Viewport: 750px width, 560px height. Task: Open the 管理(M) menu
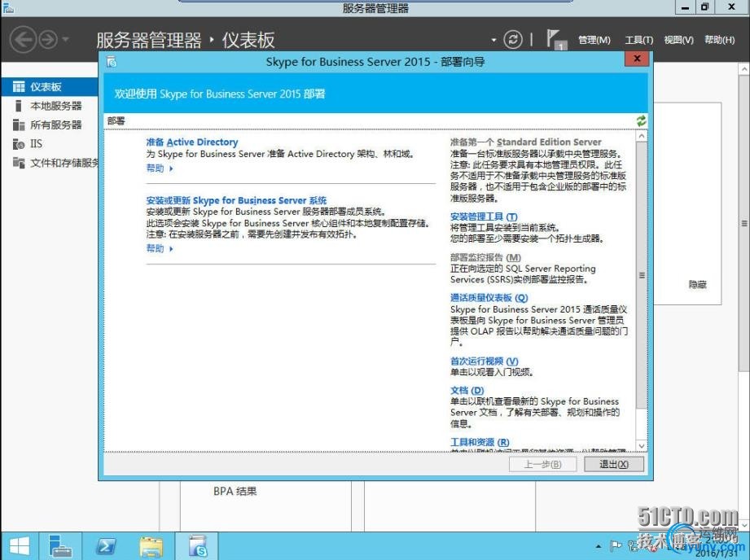pyautogui.click(x=594, y=40)
